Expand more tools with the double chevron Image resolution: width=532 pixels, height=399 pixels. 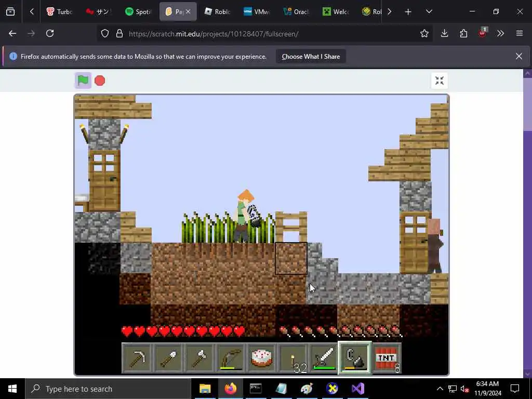coord(500,33)
